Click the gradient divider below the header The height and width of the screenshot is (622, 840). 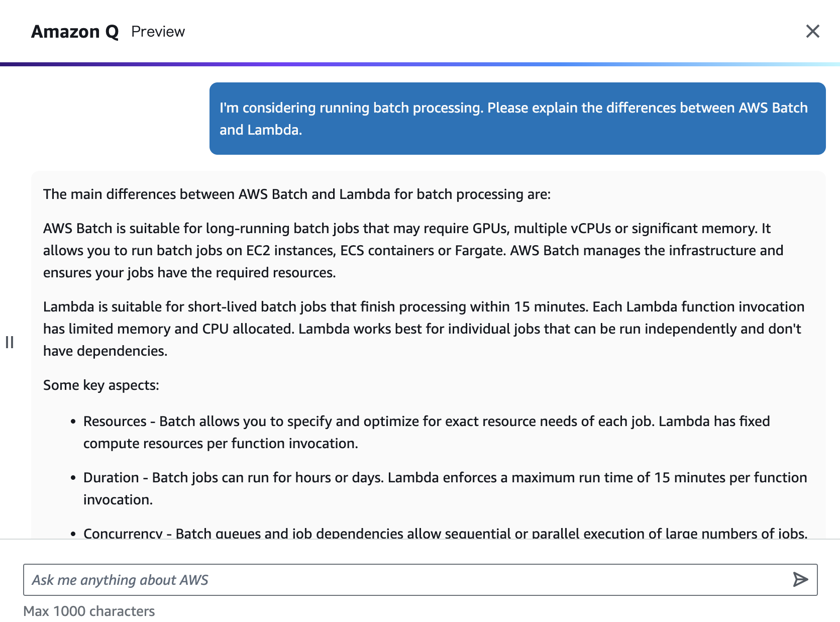(x=420, y=64)
